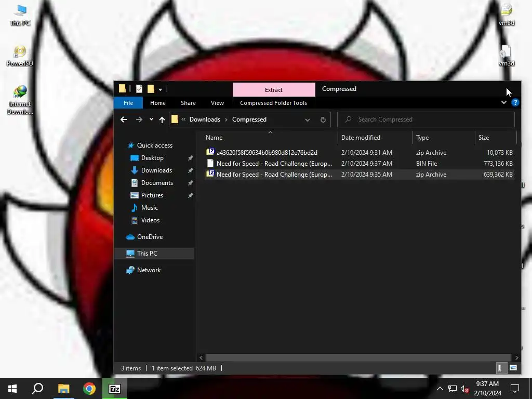This screenshot has width=532, height=399.
Task: Open the notification center icon
Action: pyautogui.click(x=515, y=389)
